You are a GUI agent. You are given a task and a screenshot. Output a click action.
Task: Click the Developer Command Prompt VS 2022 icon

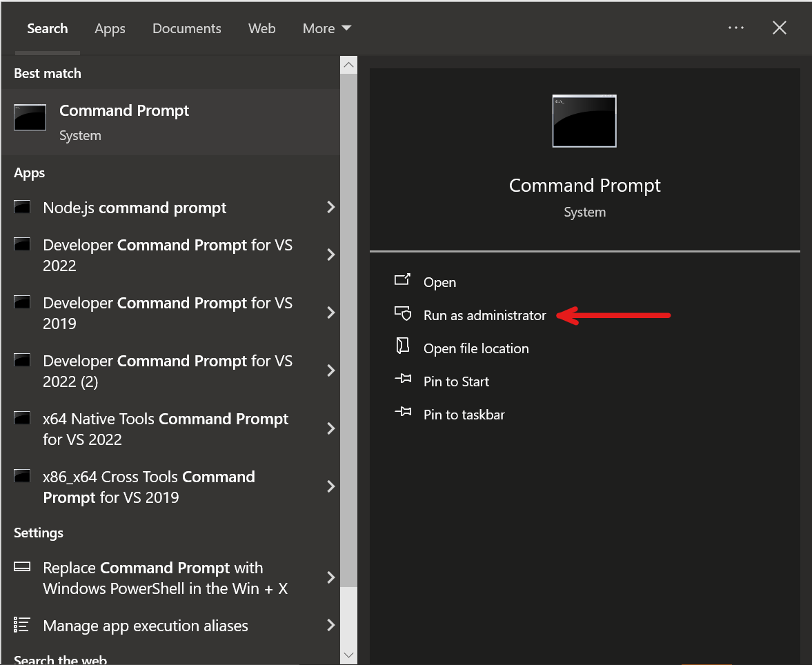22,244
